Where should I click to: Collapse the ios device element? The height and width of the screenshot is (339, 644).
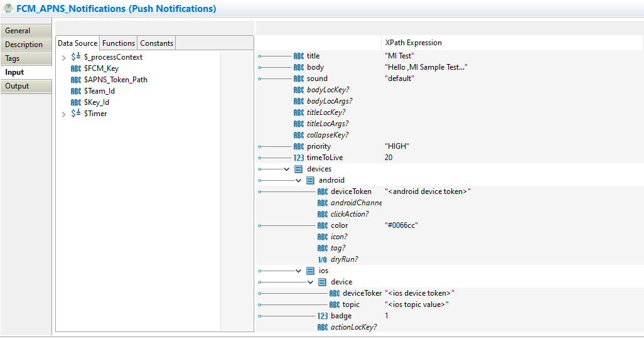coord(311,282)
